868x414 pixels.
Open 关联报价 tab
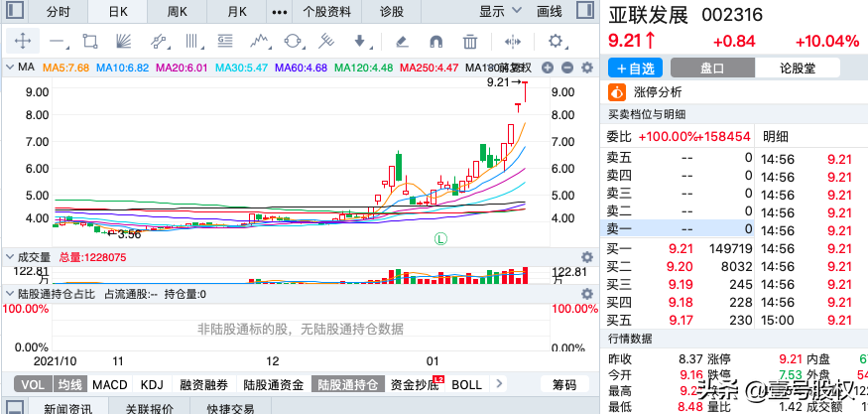pos(149,408)
